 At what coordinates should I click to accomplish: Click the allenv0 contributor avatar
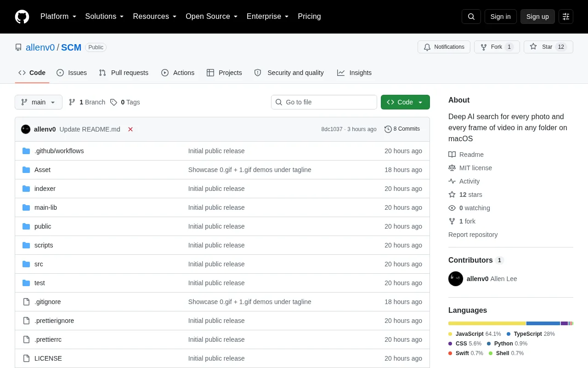point(456,279)
